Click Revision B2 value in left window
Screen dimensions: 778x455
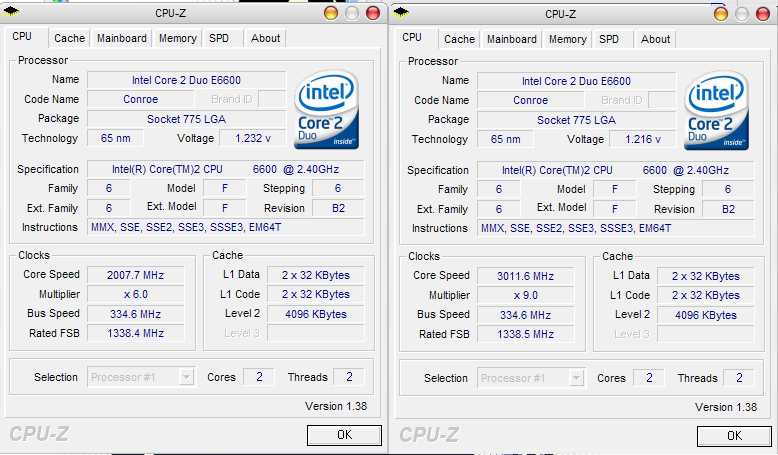click(338, 208)
